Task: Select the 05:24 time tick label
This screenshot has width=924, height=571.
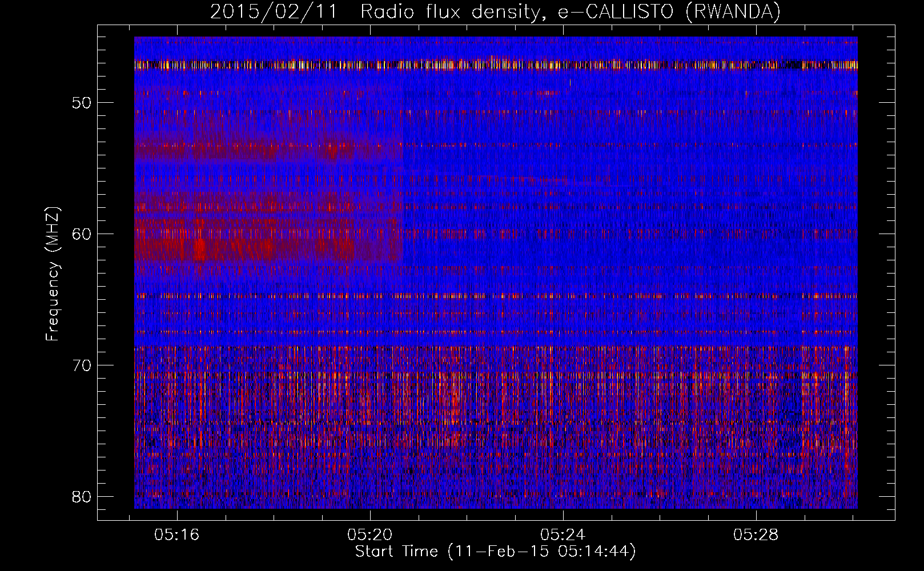Action: tap(563, 535)
